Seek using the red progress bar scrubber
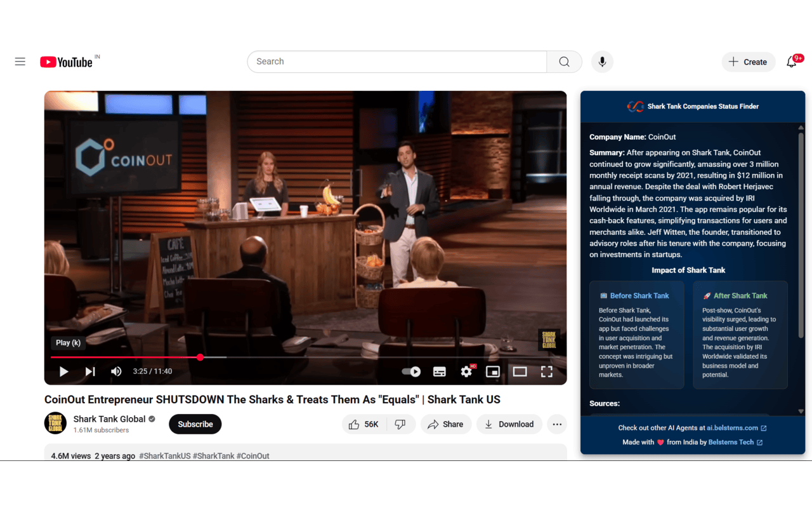The image size is (812, 508). pos(200,358)
